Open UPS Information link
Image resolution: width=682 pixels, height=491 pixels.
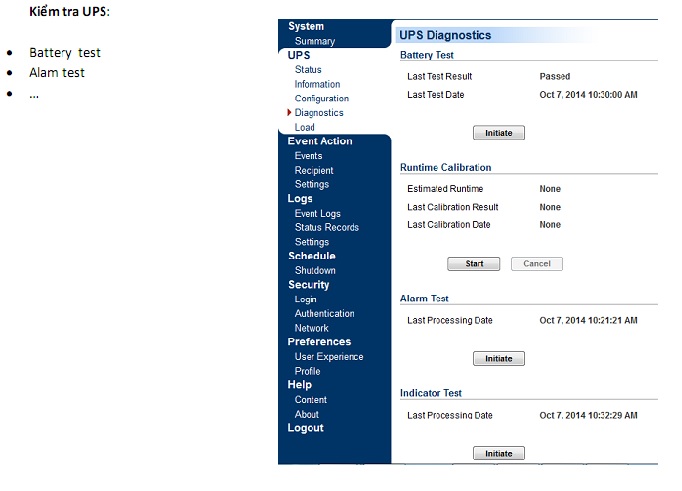point(317,84)
